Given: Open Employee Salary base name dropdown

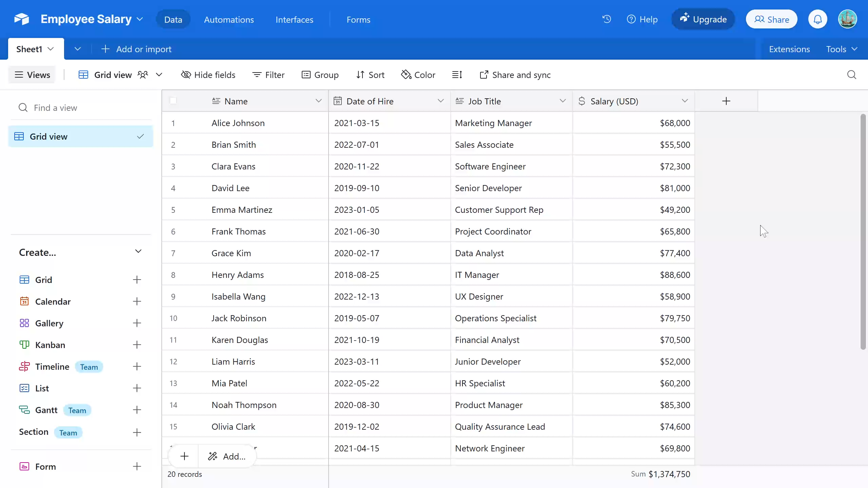Looking at the screenshot, I should [x=140, y=19].
